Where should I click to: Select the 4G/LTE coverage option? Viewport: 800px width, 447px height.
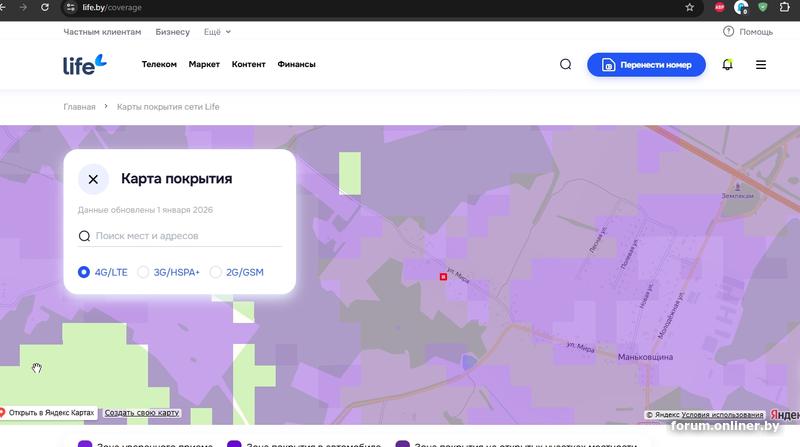pyautogui.click(x=84, y=272)
